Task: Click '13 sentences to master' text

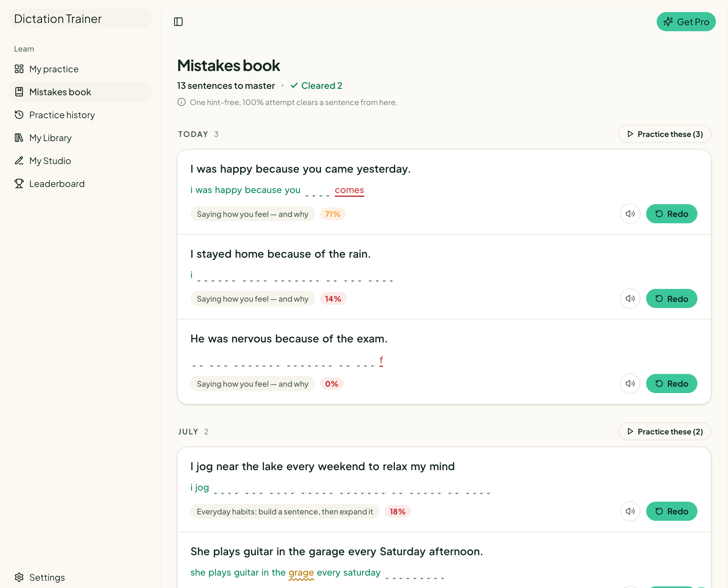Action: coord(226,86)
